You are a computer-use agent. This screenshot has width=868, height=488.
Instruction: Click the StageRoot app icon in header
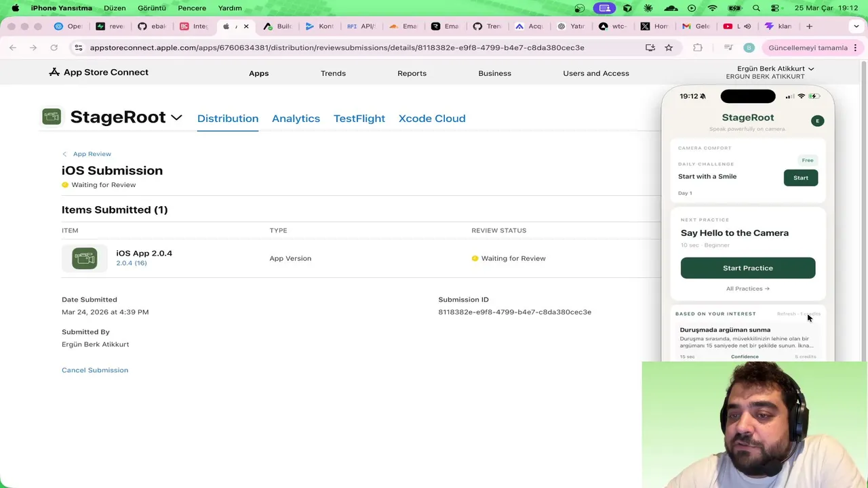(52, 117)
